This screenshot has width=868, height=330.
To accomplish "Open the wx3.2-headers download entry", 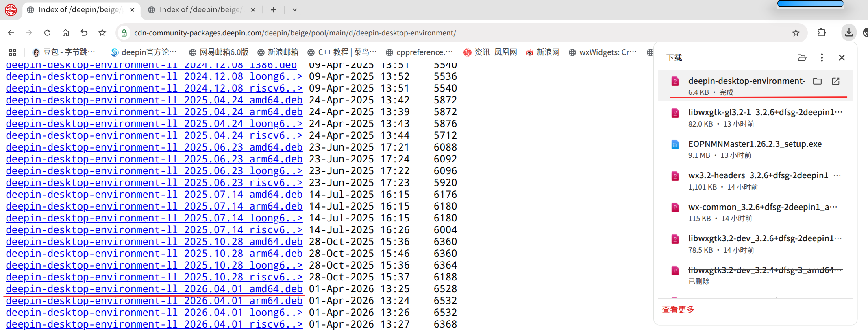I will [755, 181].
